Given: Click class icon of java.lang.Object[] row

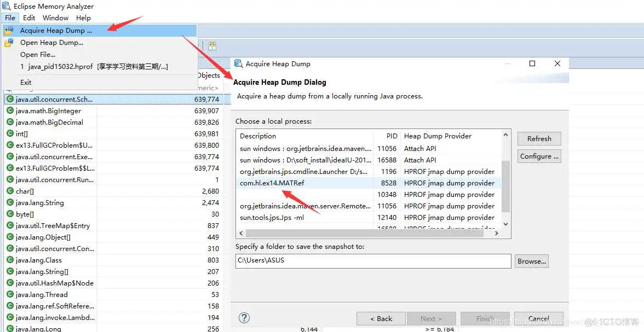Looking at the screenshot, I should click(x=10, y=237).
